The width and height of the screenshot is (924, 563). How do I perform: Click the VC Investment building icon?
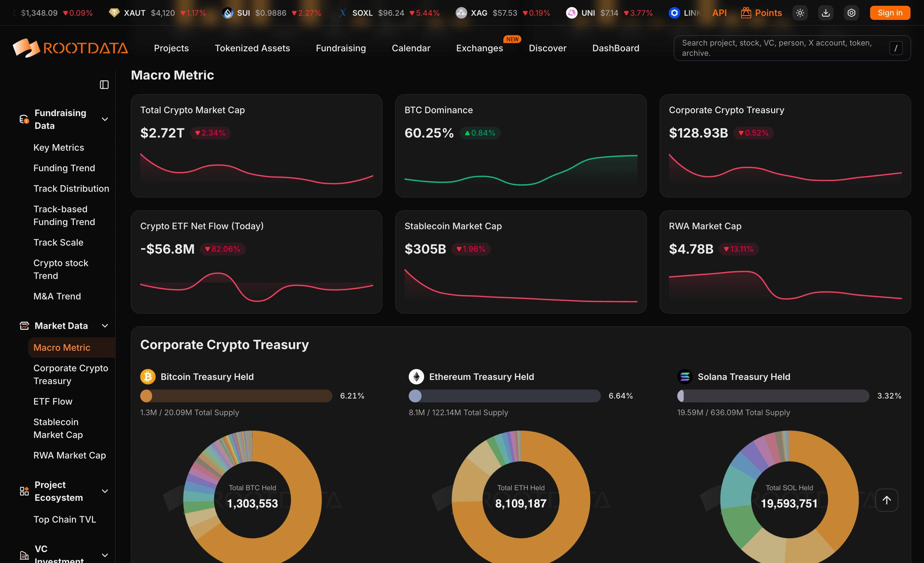24,555
